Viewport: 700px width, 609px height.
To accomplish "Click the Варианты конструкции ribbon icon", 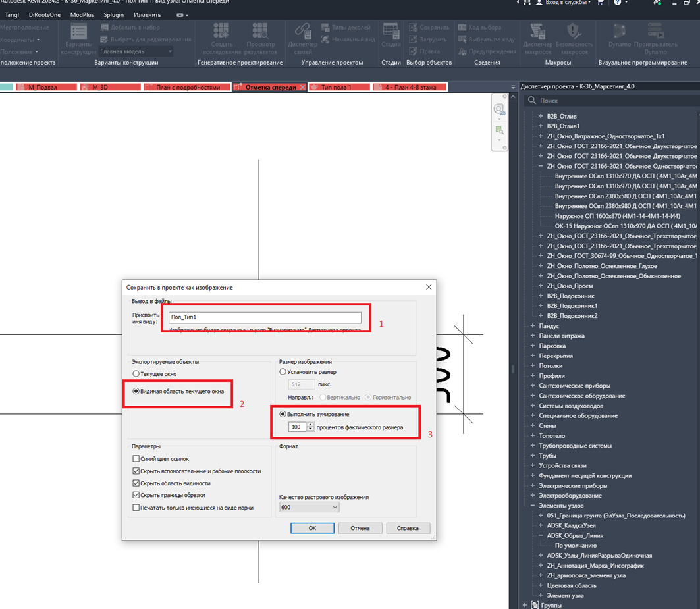I will click(x=78, y=32).
